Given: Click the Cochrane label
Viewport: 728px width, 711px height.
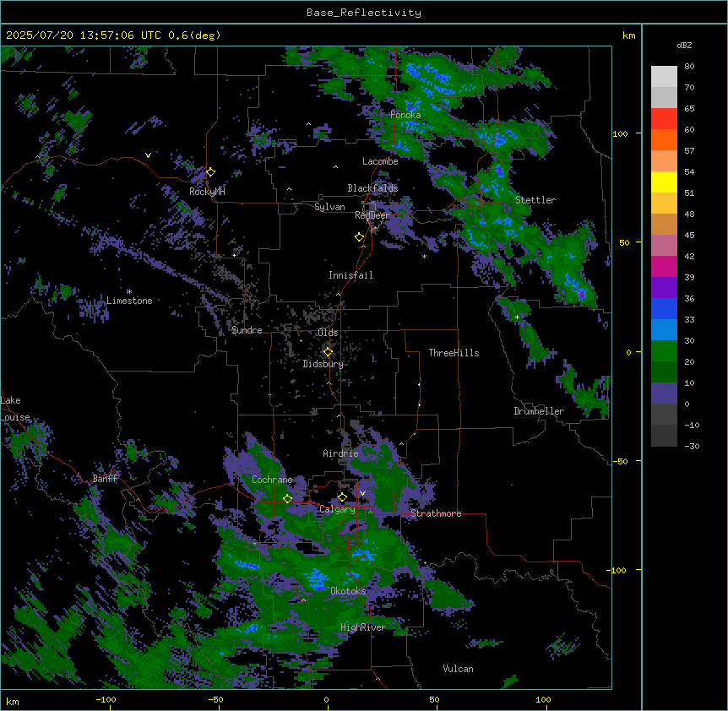Looking at the screenshot, I should [x=272, y=480].
